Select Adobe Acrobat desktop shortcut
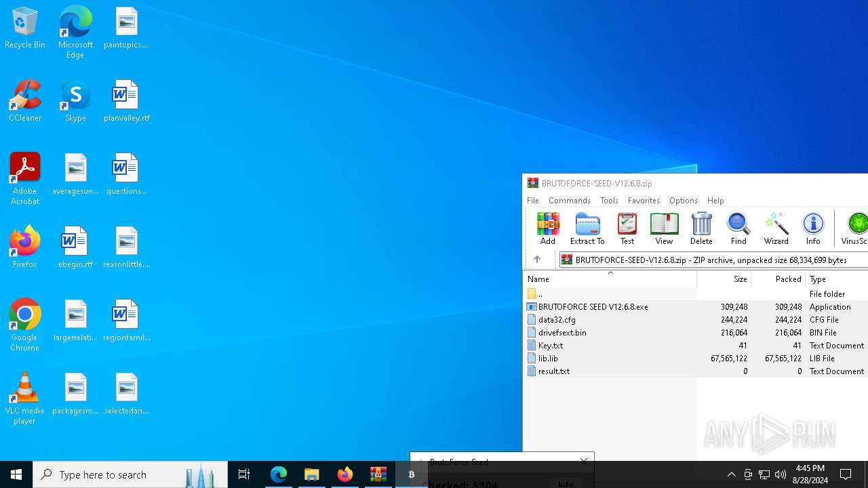 [x=25, y=179]
